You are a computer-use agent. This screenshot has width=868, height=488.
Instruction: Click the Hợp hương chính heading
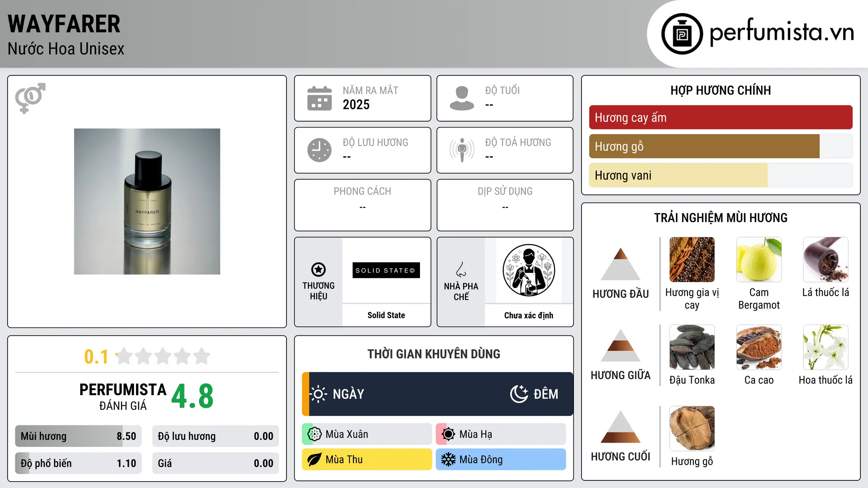(x=721, y=90)
